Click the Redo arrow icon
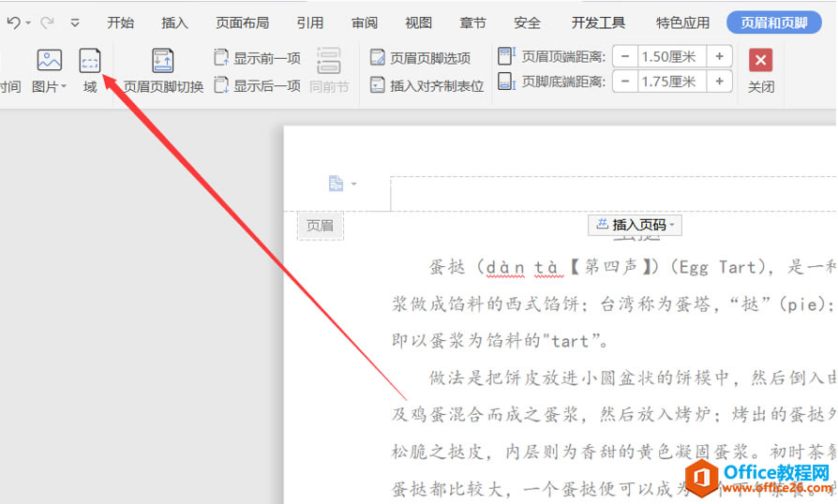The height and width of the screenshot is (504, 838). click(x=48, y=22)
